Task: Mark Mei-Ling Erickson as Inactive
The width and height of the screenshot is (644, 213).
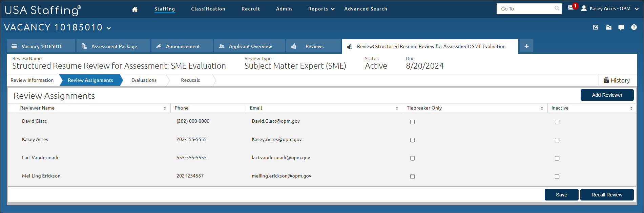Action: [x=557, y=176]
